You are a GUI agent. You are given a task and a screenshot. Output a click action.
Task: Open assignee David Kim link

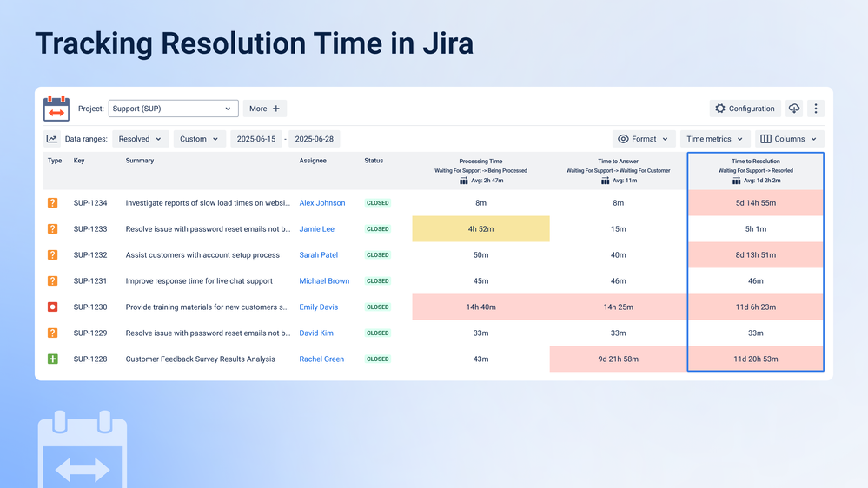tap(316, 333)
